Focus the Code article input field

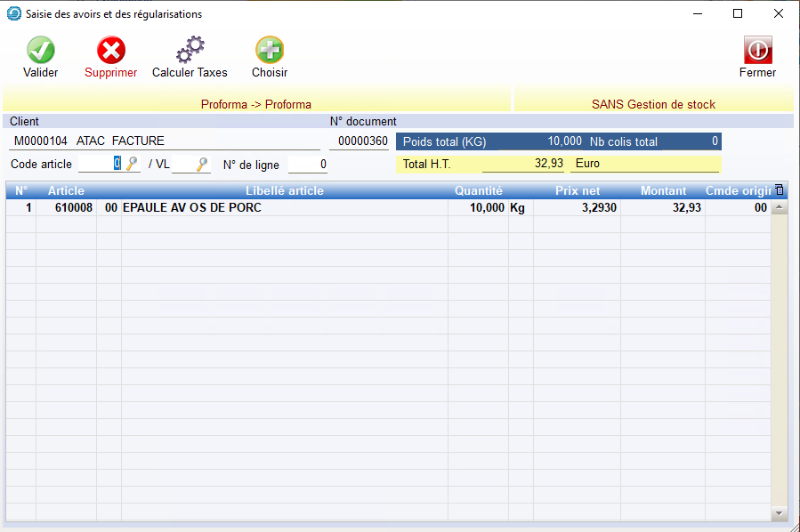click(x=100, y=164)
